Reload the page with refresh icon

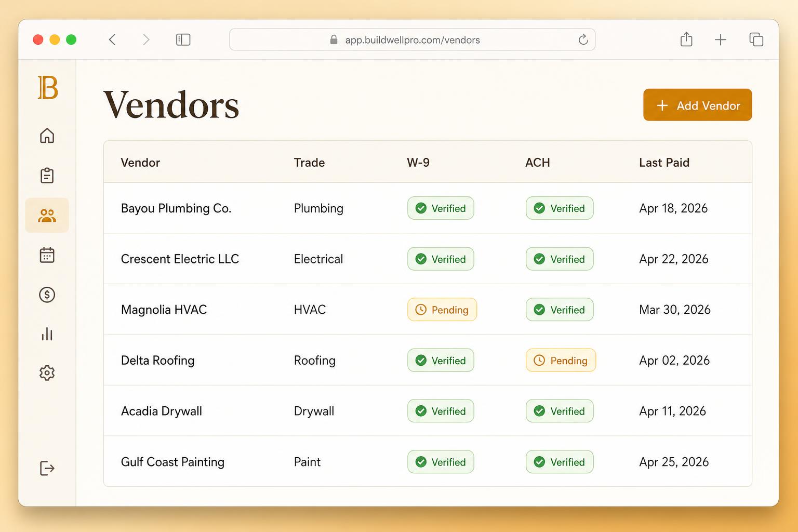pyautogui.click(x=583, y=39)
